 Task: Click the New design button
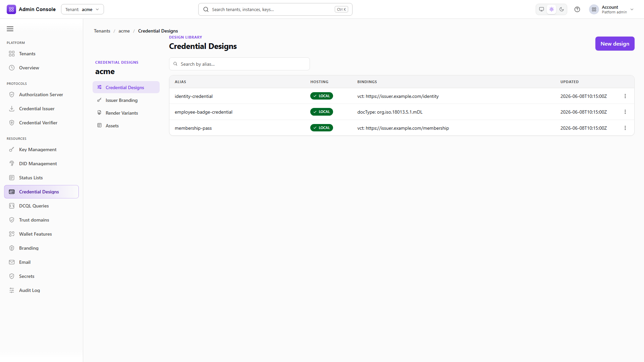pos(615,44)
